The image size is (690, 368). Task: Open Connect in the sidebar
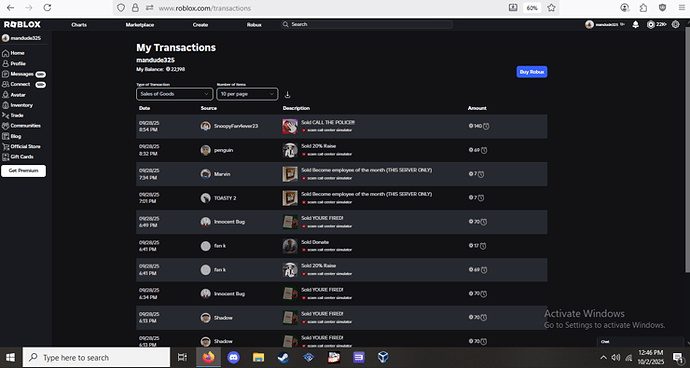24,84
